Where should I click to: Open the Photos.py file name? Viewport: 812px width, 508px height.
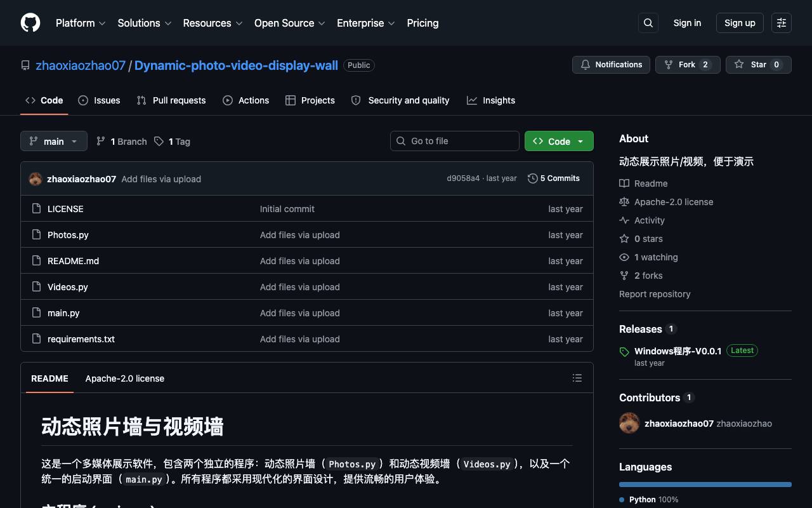click(68, 235)
